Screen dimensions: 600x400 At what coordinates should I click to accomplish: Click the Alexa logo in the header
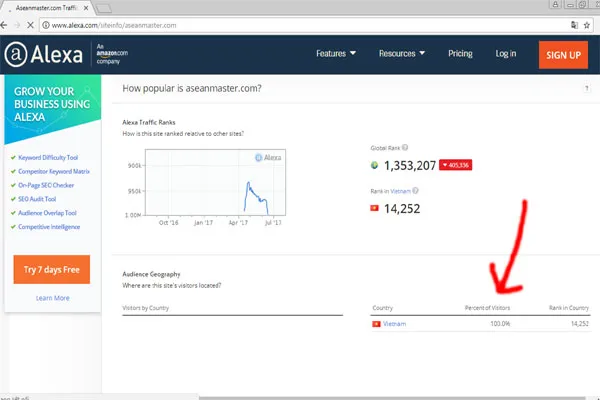tap(44, 54)
